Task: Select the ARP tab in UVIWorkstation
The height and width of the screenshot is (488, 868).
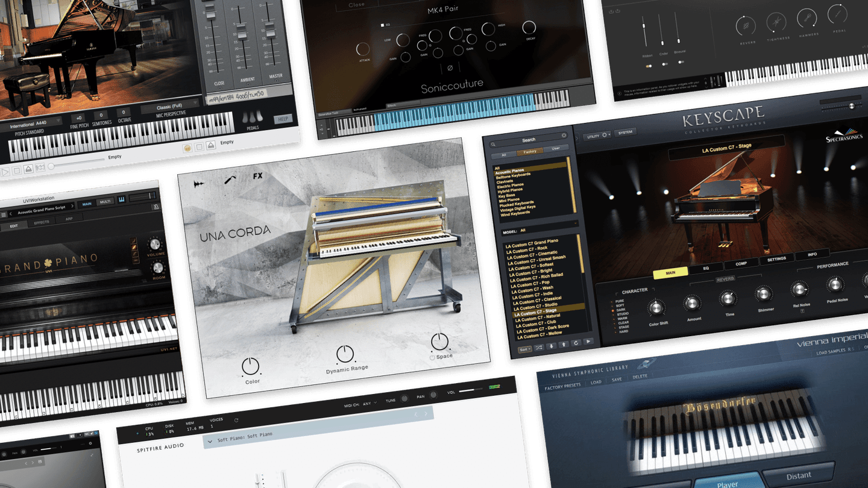Action: pos(69,219)
